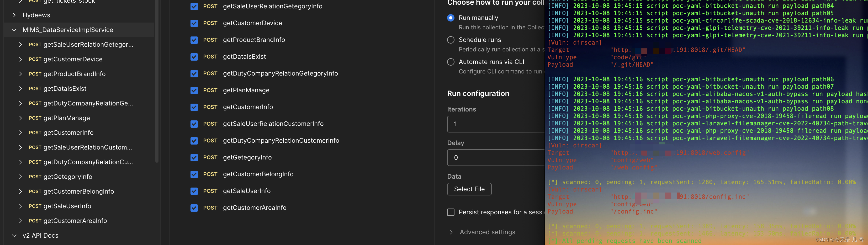Toggle getSaleUserInfo request checkbox
The height and width of the screenshot is (245, 868).
coord(194,191)
